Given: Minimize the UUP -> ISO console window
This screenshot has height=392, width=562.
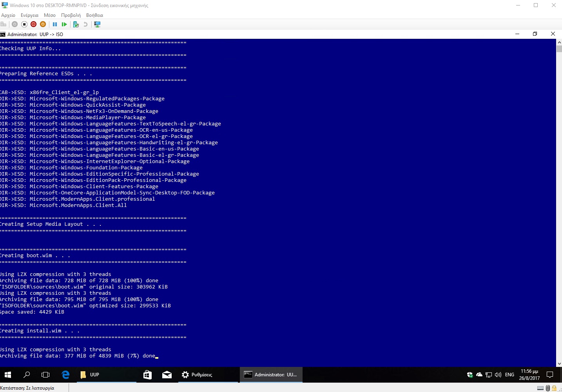Looking at the screenshot, I should tap(517, 34).
